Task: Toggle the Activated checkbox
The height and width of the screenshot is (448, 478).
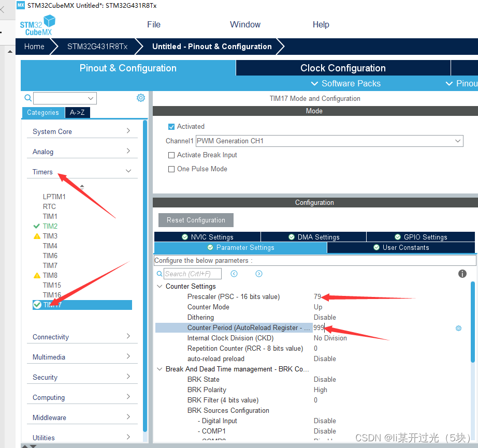Action: 171,126
